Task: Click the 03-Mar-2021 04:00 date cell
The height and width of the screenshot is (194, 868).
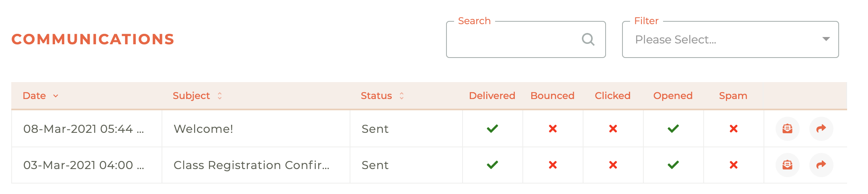Action: coord(84,165)
